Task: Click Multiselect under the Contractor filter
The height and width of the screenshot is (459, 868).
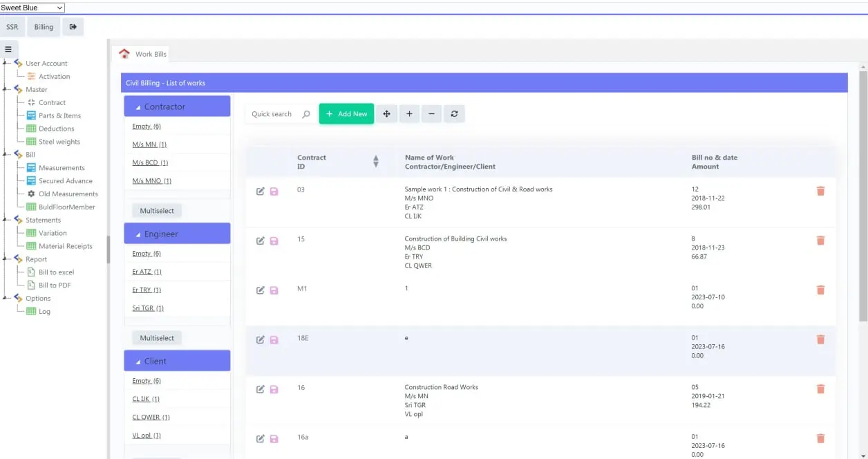Action: pos(156,210)
